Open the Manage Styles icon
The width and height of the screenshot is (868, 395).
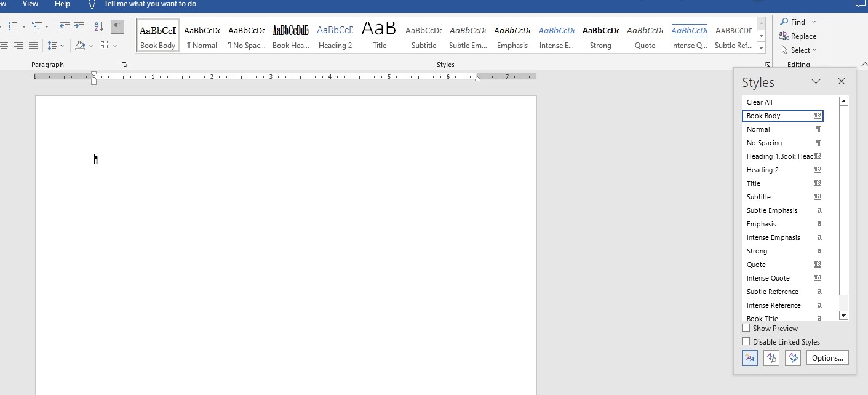(793, 358)
